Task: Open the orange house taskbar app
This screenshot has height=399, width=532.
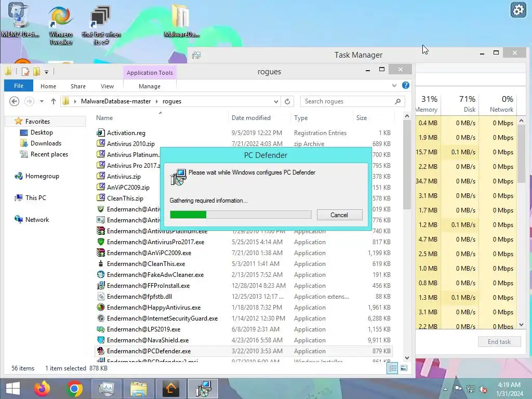Action: (x=171, y=389)
